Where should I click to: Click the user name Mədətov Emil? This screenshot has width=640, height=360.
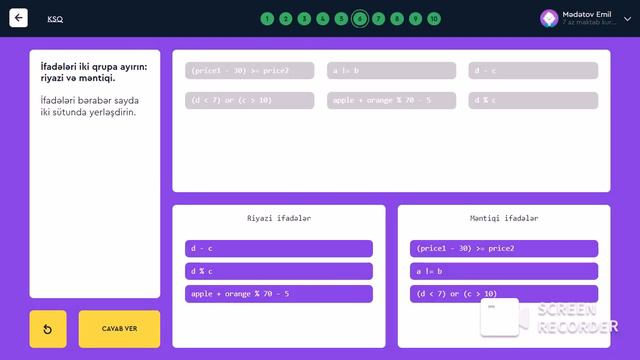587,14
